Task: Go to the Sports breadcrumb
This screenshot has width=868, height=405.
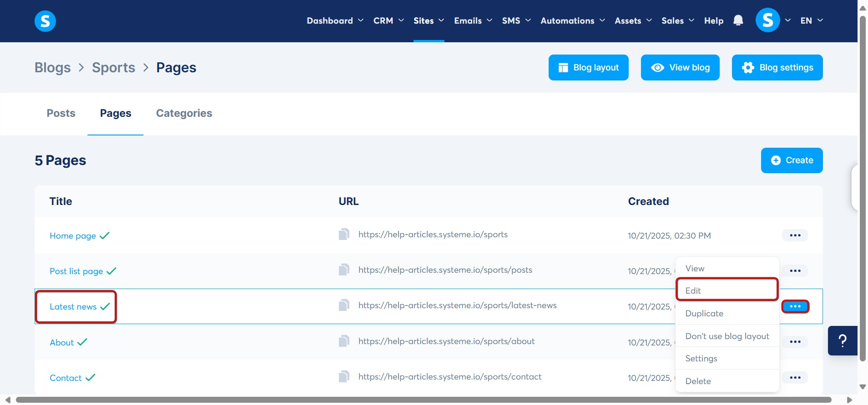Action: point(114,67)
